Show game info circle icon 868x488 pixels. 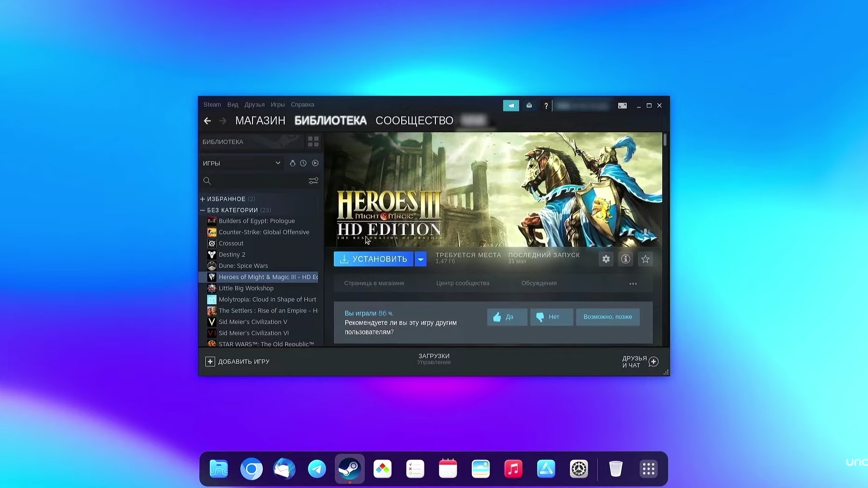(626, 259)
